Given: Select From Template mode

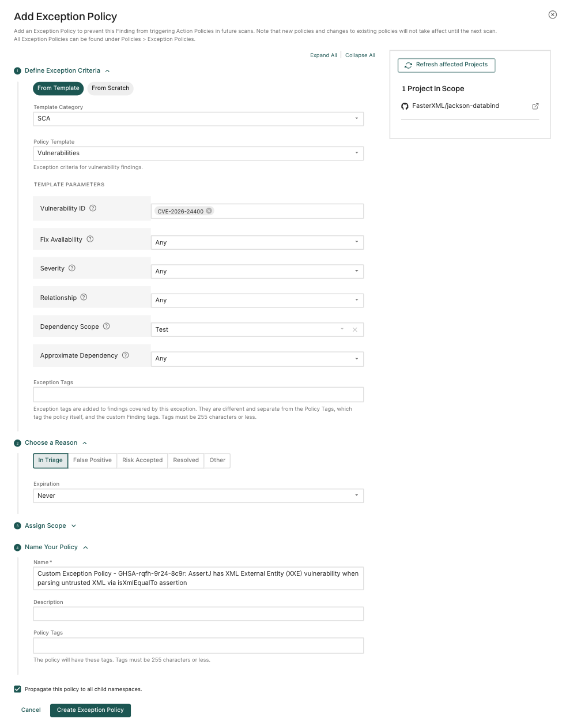Looking at the screenshot, I should point(58,88).
